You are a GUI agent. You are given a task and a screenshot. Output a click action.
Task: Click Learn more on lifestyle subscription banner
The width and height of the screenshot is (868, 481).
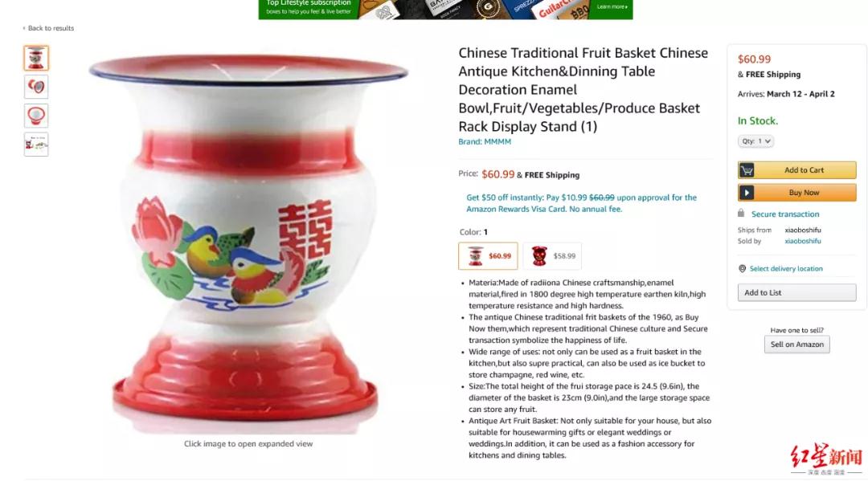pyautogui.click(x=612, y=6)
